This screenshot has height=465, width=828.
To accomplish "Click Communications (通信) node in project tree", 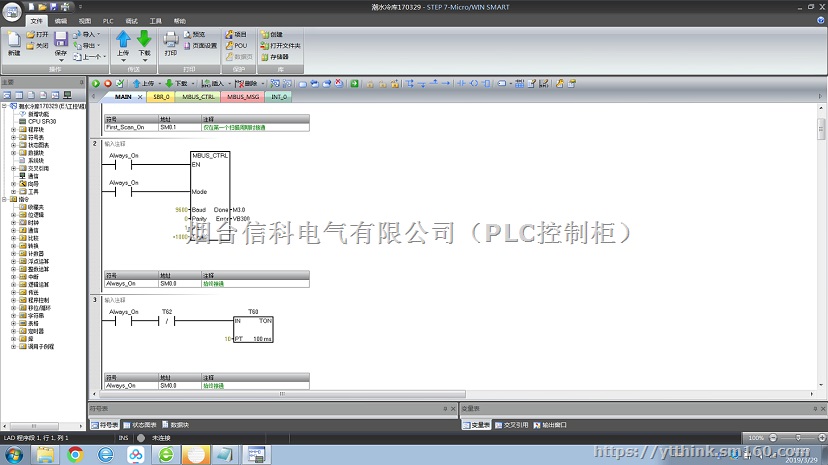I will [x=29, y=176].
